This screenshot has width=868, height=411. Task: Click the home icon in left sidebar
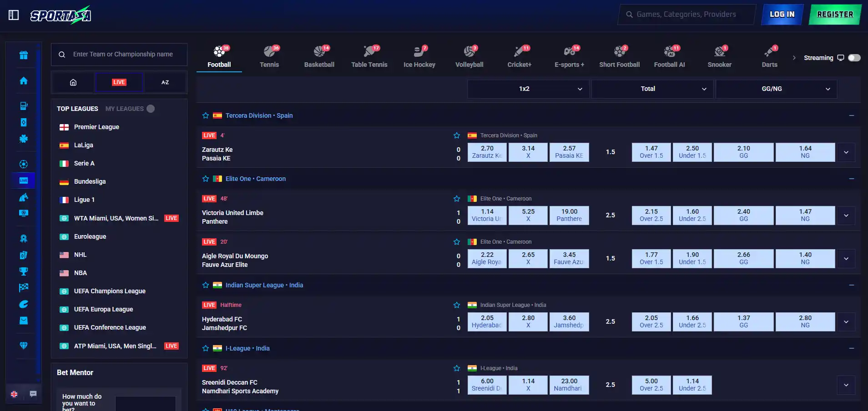click(x=24, y=80)
